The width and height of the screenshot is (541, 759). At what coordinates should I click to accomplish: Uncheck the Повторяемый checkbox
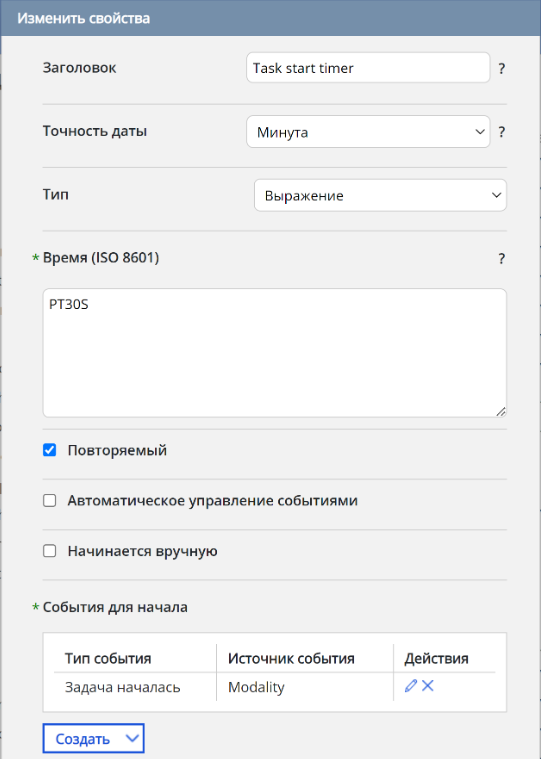pos(49,450)
